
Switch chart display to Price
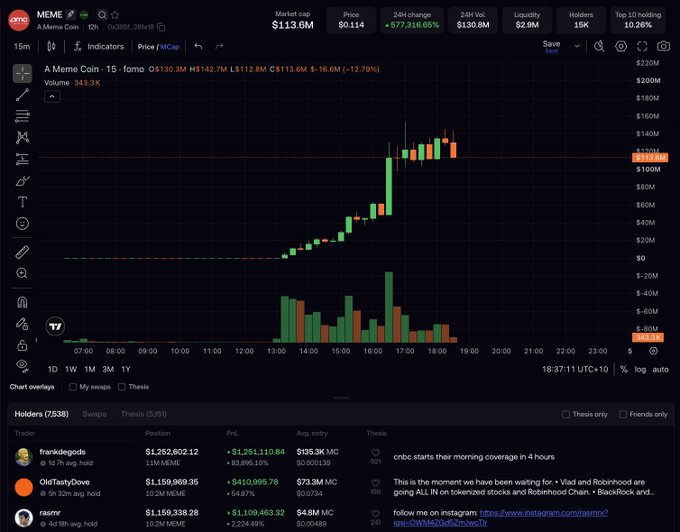click(x=146, y=47)
